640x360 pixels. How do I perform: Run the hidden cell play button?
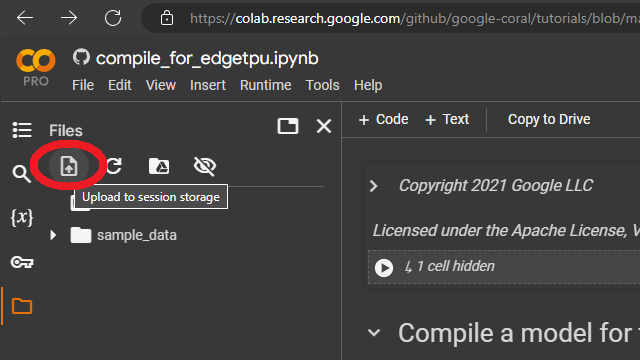(384, 268)
